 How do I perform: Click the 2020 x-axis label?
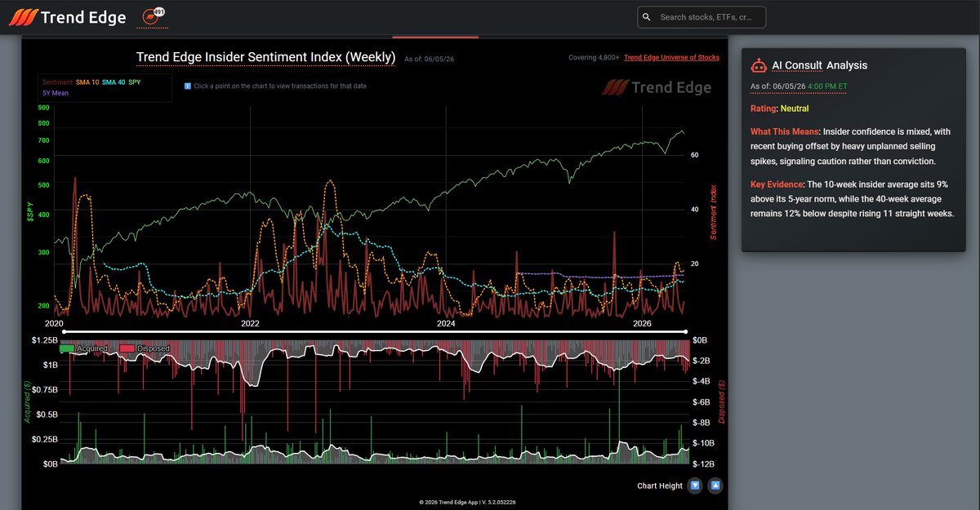pos(54,324)
